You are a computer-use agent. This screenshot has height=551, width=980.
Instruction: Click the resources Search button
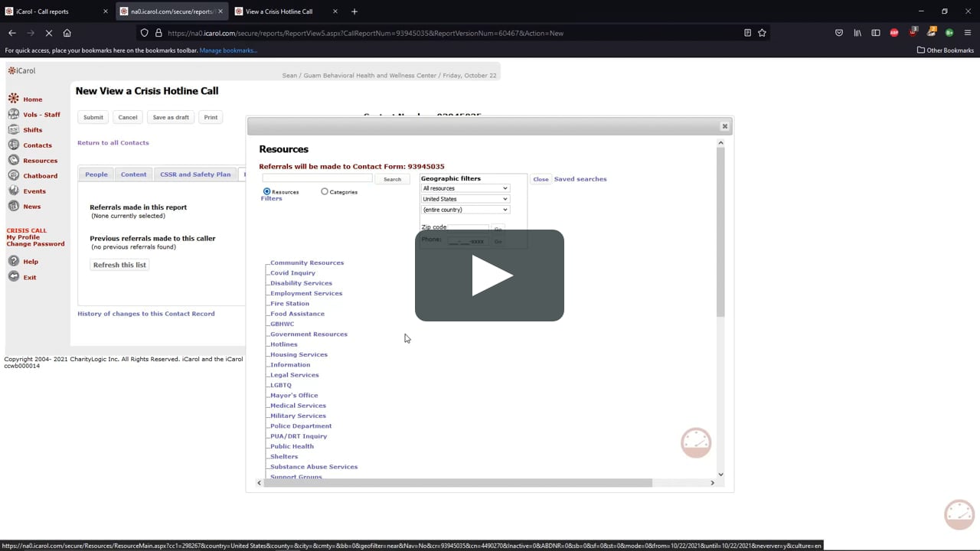[x=392, y=179]
